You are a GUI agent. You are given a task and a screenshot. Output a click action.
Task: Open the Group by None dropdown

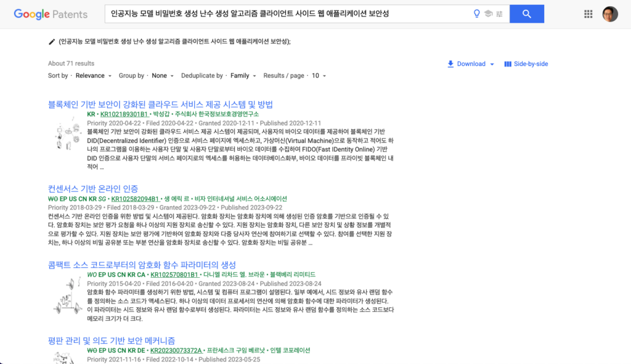(x=163, y=76)
